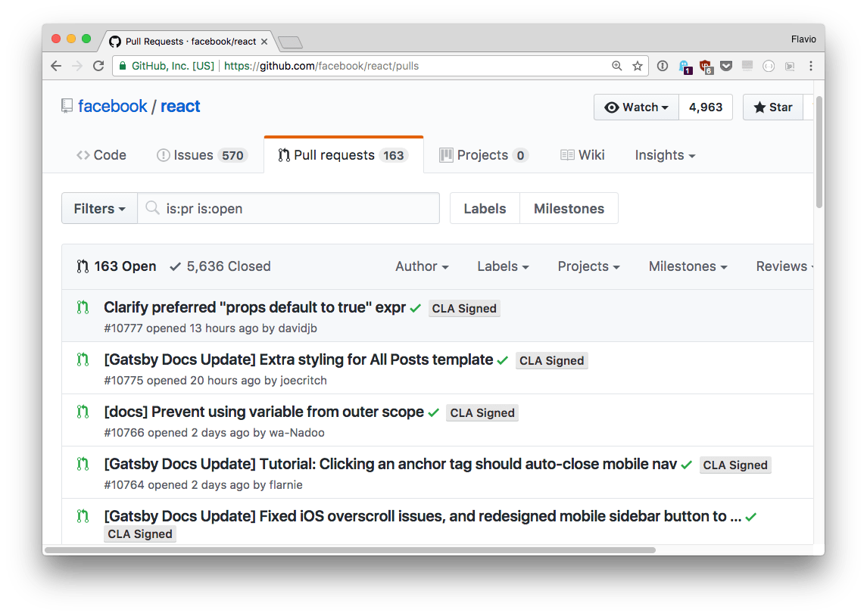The width and height of the screenshot is (867, 616).
Task: Click the Pocket save icon in the toolbar
Action: click(x=726, y=66)
